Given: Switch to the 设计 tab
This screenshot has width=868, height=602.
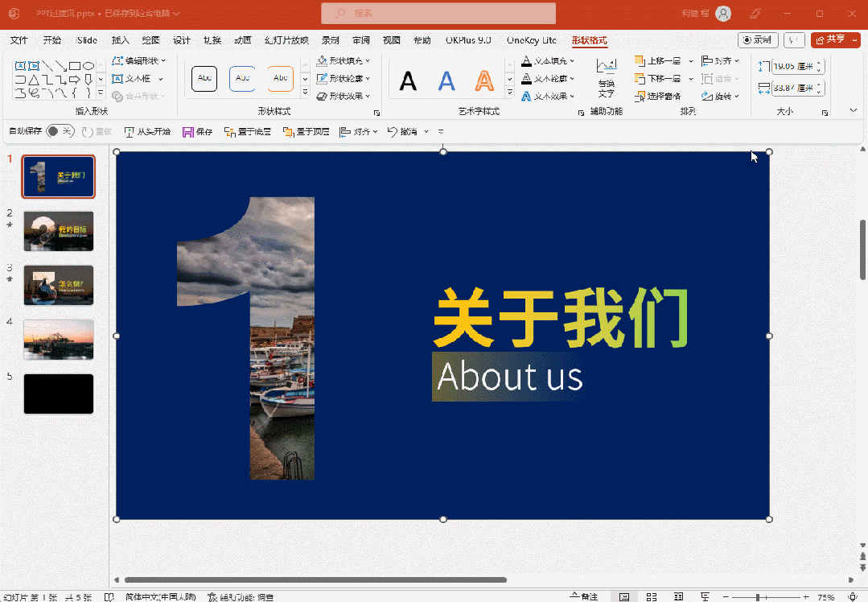Looking at the screenshot, I should point(182,40).
